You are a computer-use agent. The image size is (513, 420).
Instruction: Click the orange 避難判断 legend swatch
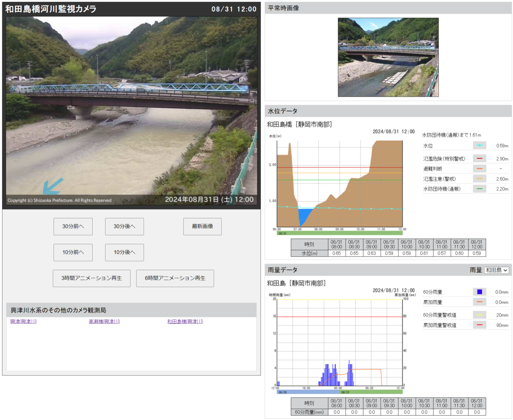pyautogui.click(x=479, y=169)
